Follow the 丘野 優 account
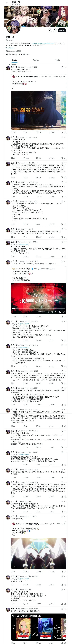This screenshot has width=72, height=644. click(62, 30)
